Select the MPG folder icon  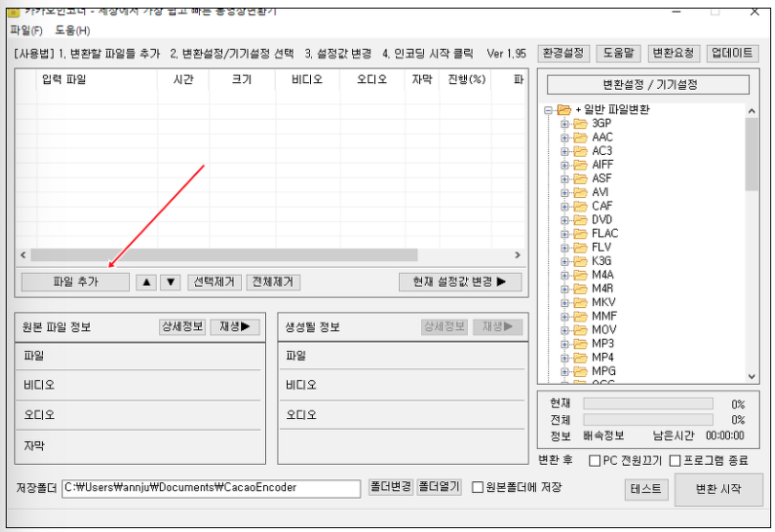pyautogui.click(x=580, y=371)
